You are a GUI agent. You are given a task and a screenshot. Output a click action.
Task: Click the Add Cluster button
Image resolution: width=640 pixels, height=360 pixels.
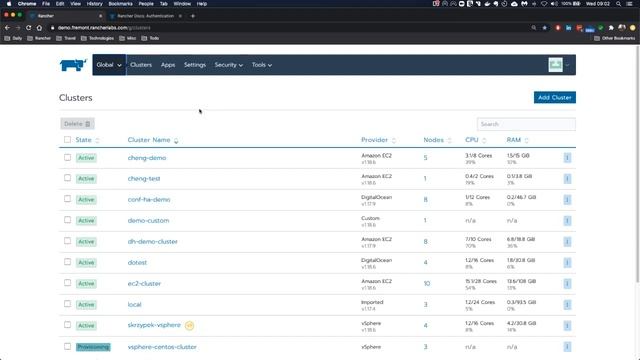[555, 98]
